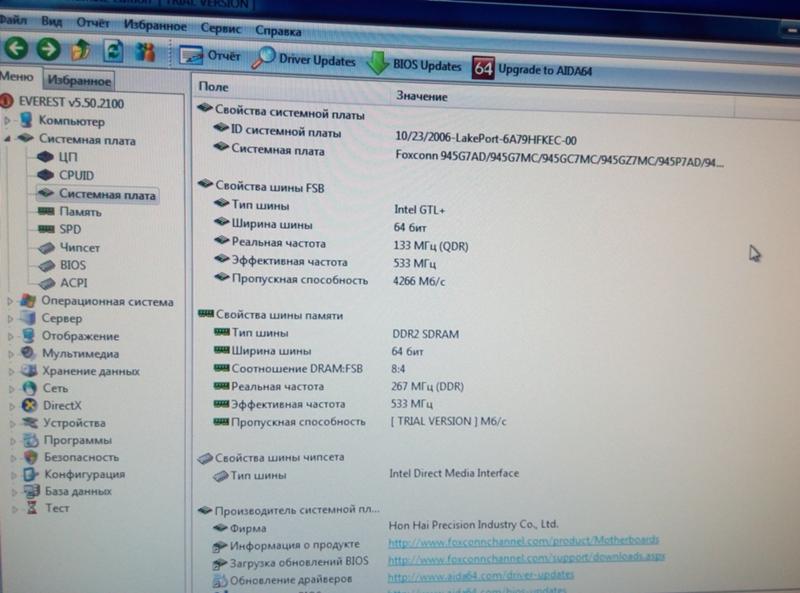
Task: Open the Избранное menu in the menu bar
Action: [155, 26]
